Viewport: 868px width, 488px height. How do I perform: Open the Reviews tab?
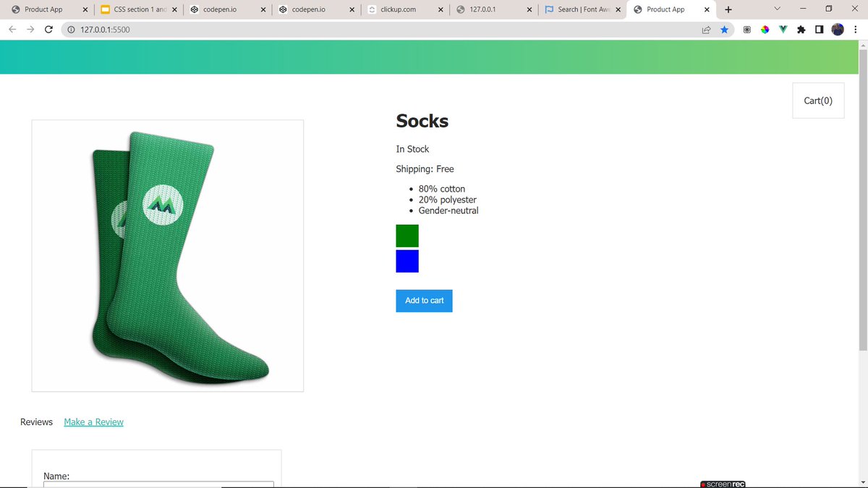36,422
